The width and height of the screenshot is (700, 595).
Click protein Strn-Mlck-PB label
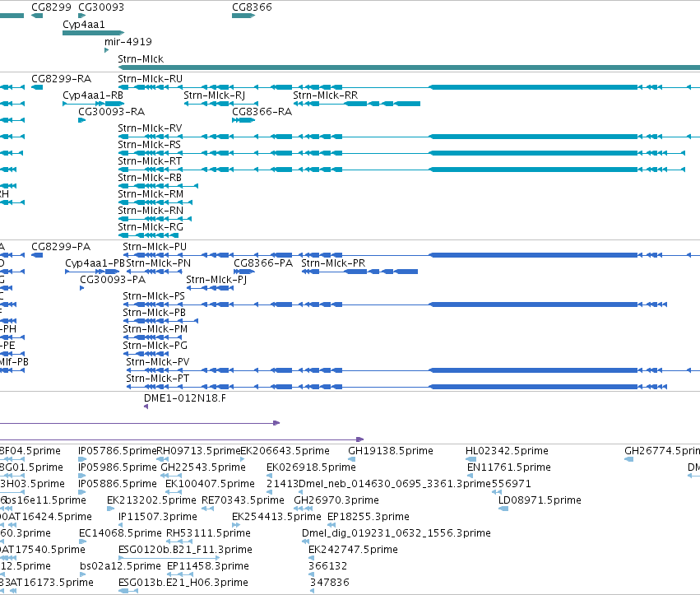(x=154, y=313)
